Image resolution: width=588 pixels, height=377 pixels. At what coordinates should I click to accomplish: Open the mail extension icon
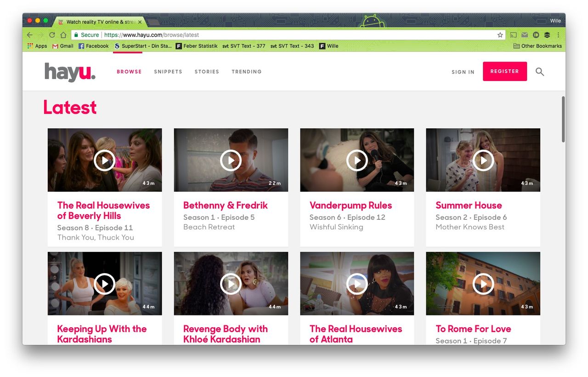click(x=525, y=35)
